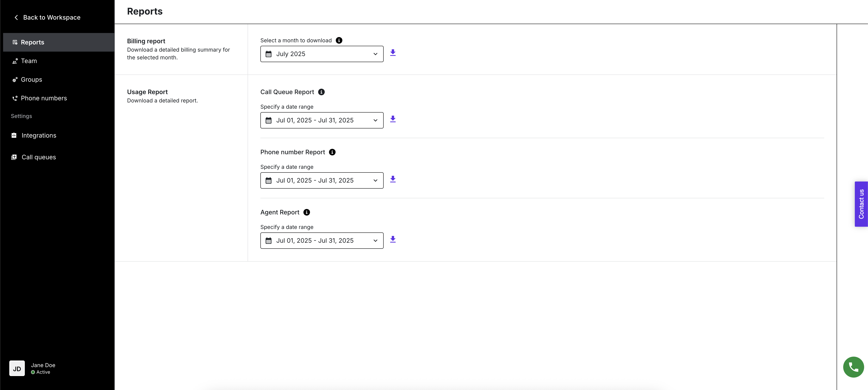Open Integrations settings

point(39,136)
